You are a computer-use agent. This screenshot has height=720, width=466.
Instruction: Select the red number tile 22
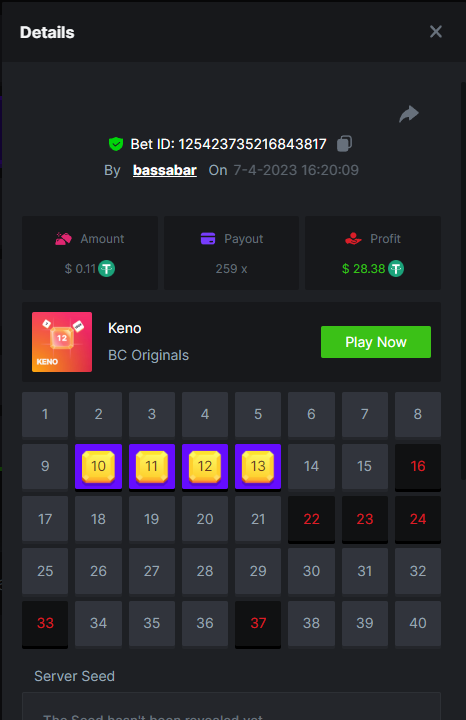click(x=311, y=519)
